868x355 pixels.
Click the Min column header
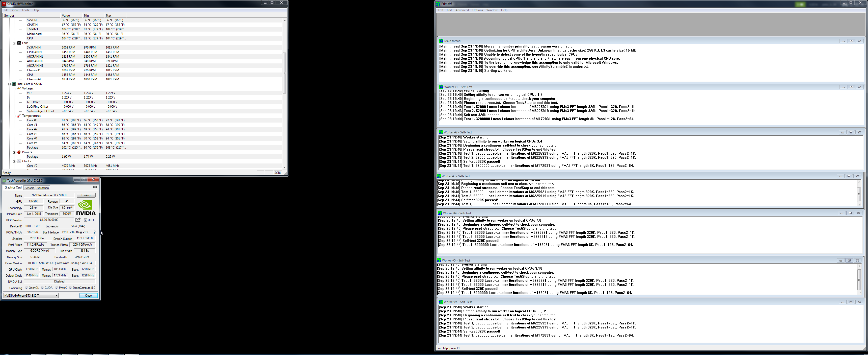(93, 15)
